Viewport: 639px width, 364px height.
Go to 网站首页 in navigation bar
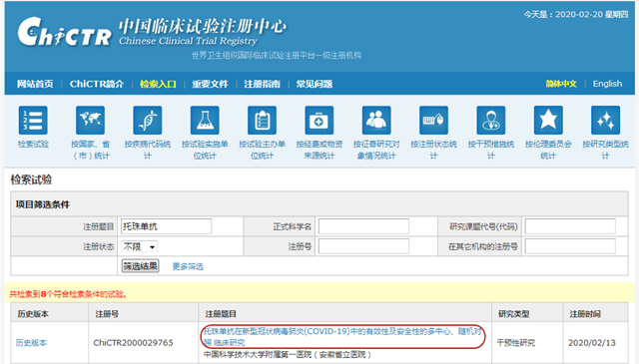[x=35, y=84]
